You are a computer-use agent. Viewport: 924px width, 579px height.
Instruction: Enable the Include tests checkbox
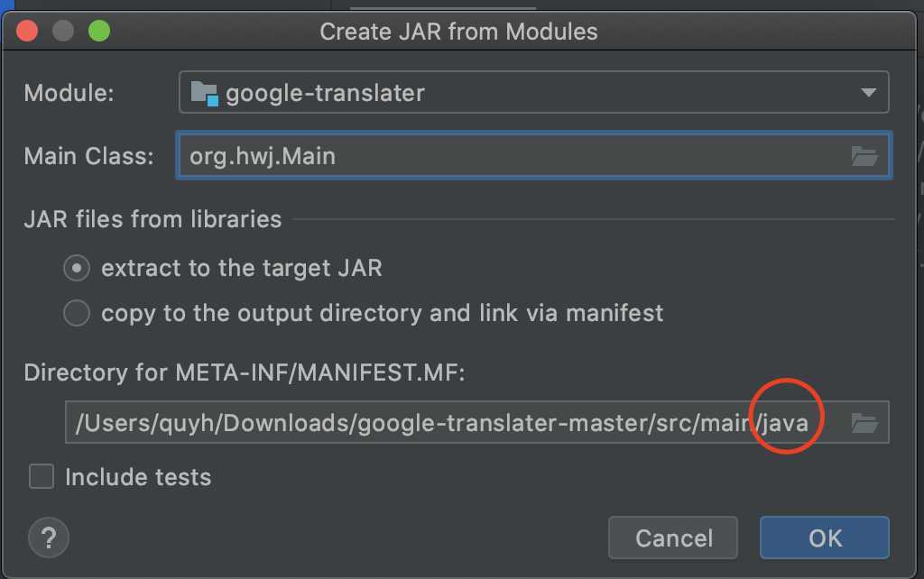(42, 476)
